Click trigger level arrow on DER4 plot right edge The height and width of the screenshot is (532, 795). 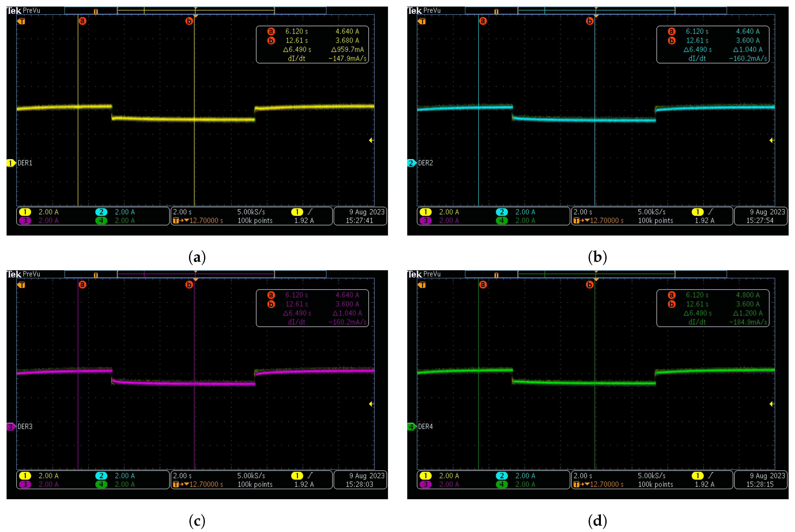[771, 404]
